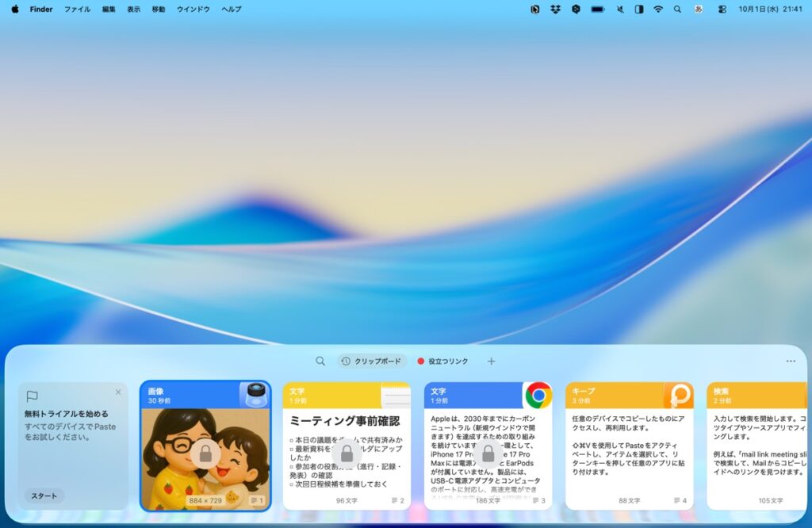Open Control Center from menu bar
The width and height of the screenshot is (812, 528).
pos(722,10)
